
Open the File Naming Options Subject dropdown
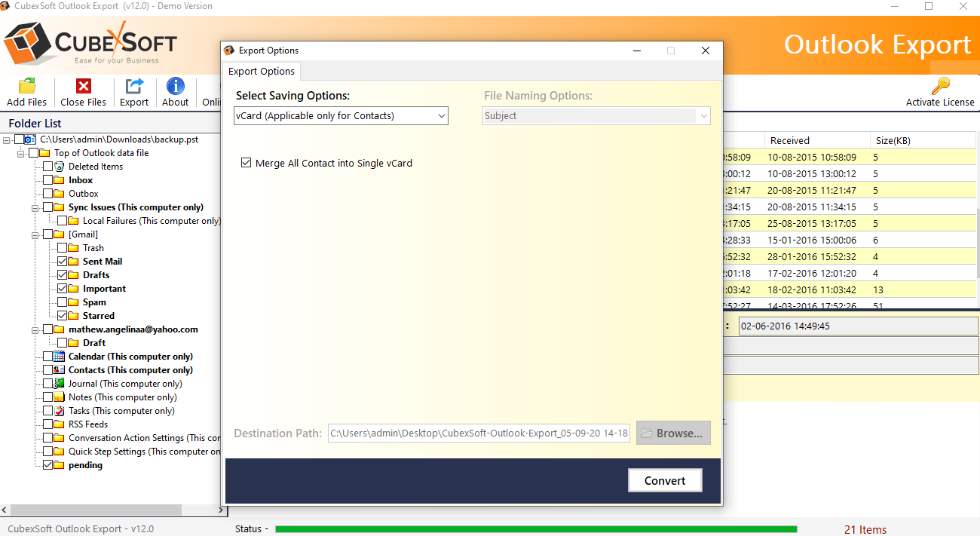(596, 115)
